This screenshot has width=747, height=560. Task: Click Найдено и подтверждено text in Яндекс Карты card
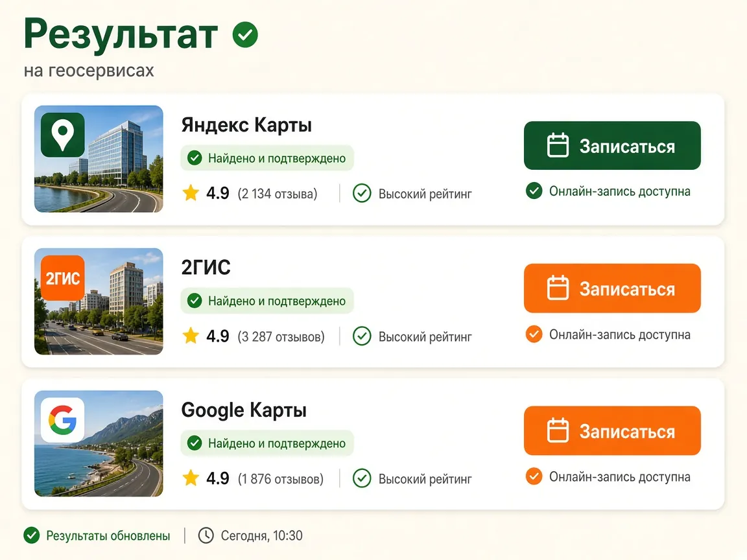(277, 158)
